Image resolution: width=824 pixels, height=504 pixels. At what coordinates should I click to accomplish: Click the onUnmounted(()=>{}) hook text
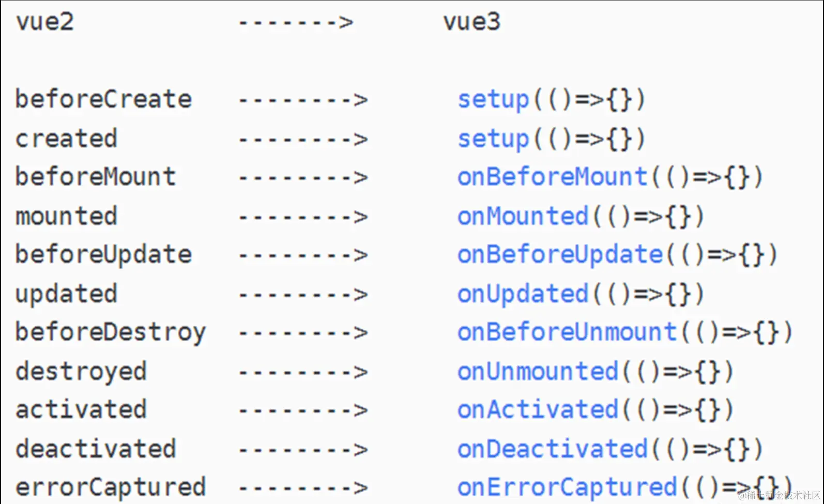point(595,372)
